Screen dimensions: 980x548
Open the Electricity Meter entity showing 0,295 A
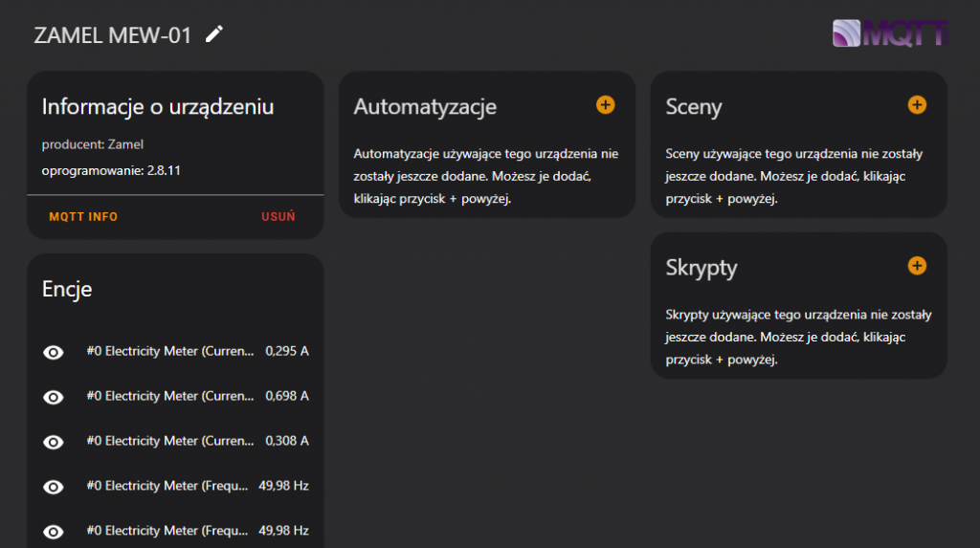[172, 352]
